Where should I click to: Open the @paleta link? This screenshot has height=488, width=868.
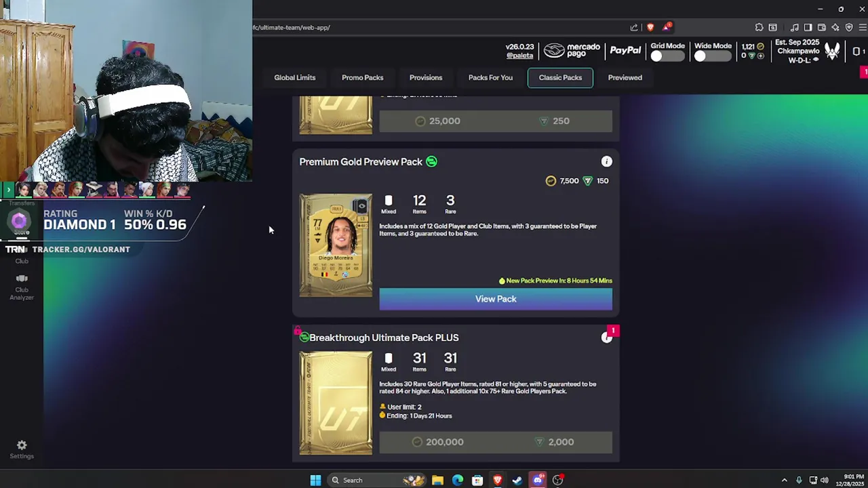[x=519, y=56]
